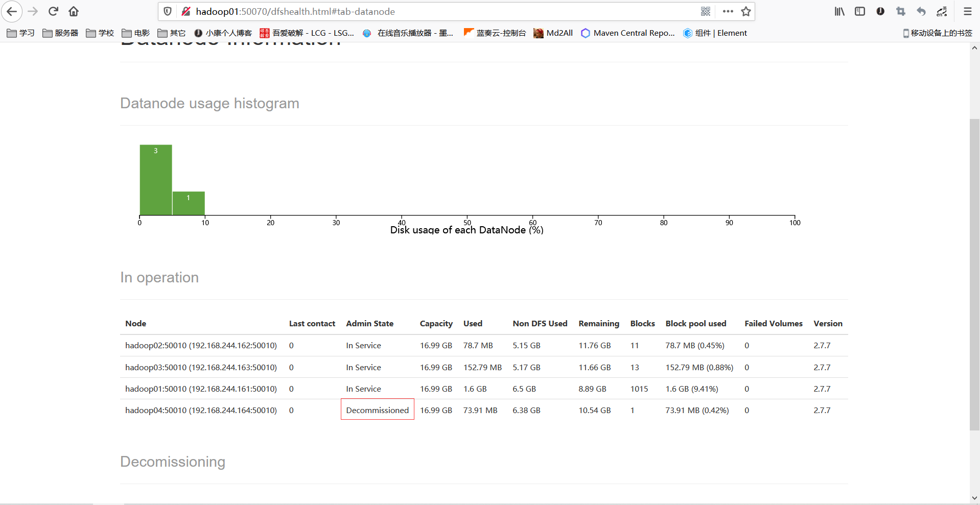Click the 78.7 MB (0.45%) cell

[x=695, y=346]
